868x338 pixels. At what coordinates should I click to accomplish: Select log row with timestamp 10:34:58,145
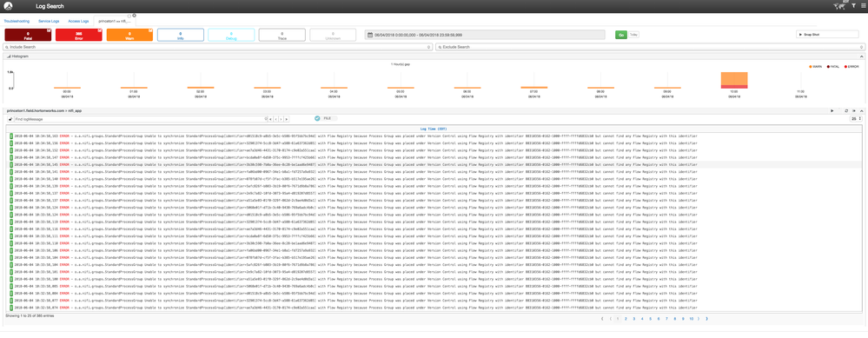click(x=434, y=164)
